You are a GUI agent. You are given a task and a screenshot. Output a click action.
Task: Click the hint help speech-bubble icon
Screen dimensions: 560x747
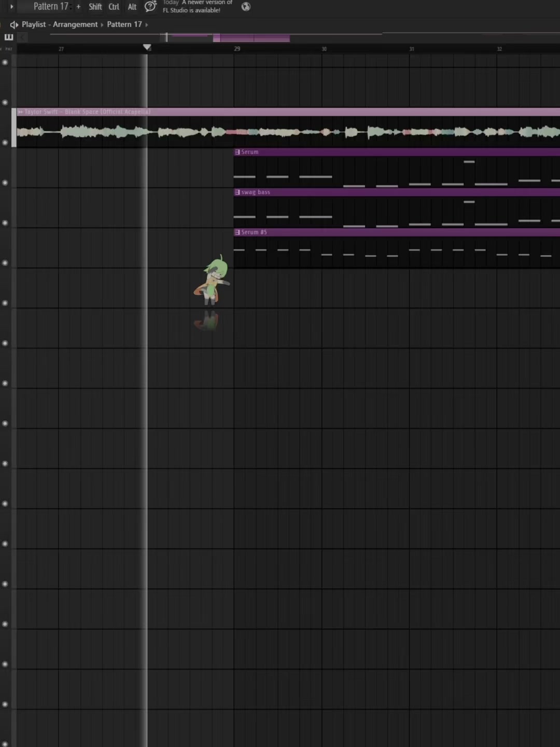[150, 6]
